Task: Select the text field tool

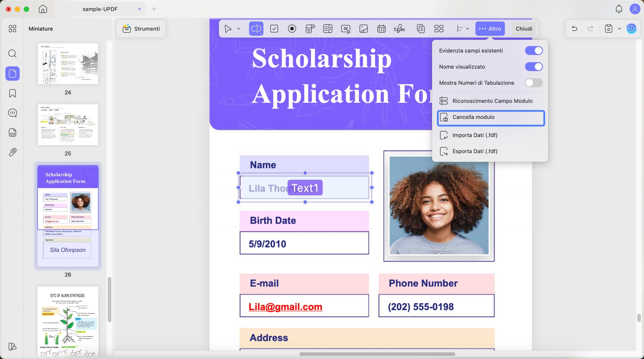Action: pyautogui.click(x=256, y=29)
